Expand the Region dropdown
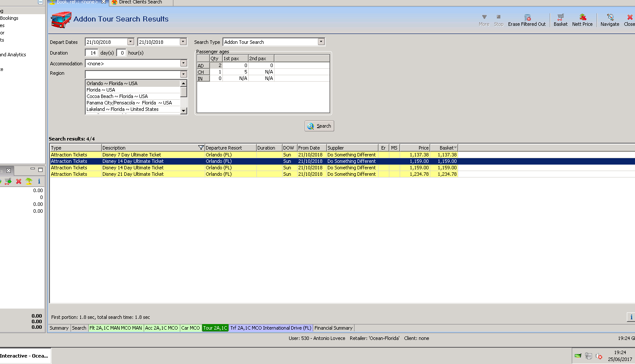 pyautogui.click(x=183, y=74)
